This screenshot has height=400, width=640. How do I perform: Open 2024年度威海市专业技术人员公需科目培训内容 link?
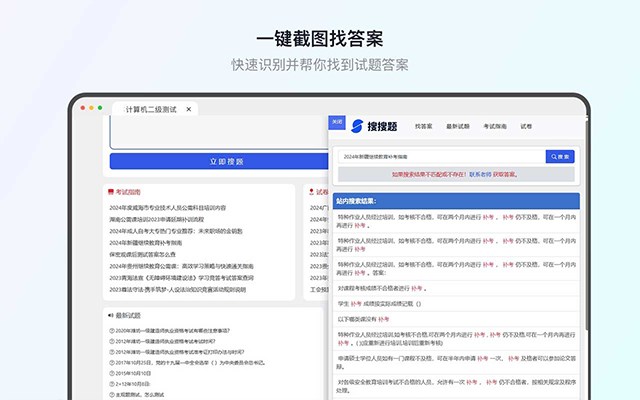pos(167,208)
